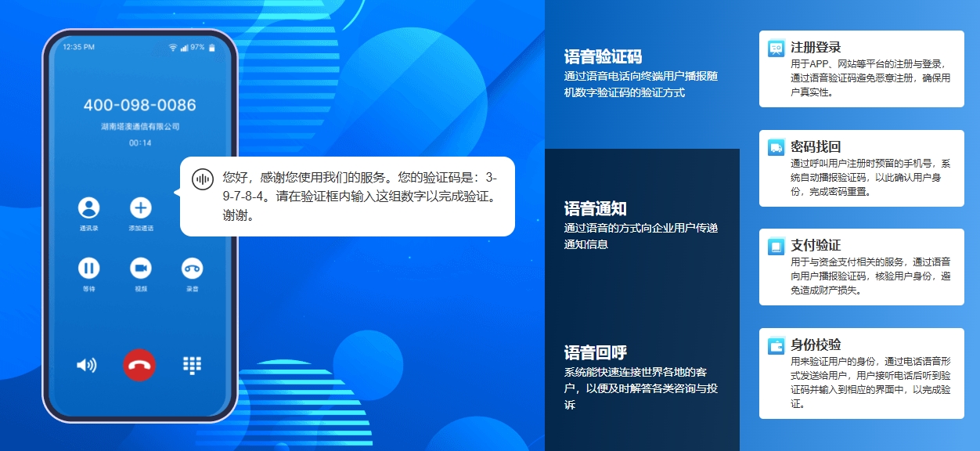Click the phone signal strength icon
The height and width of the screenshot is (451, 980).
pos(184,48)
